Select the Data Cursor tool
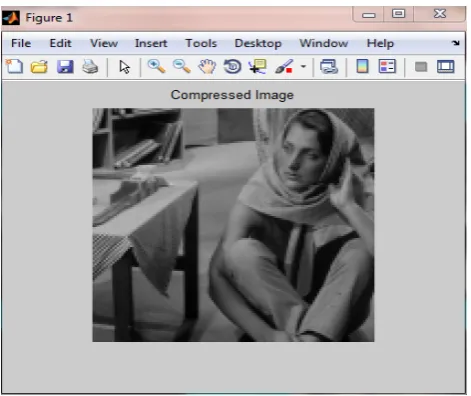 click(258, 67)
